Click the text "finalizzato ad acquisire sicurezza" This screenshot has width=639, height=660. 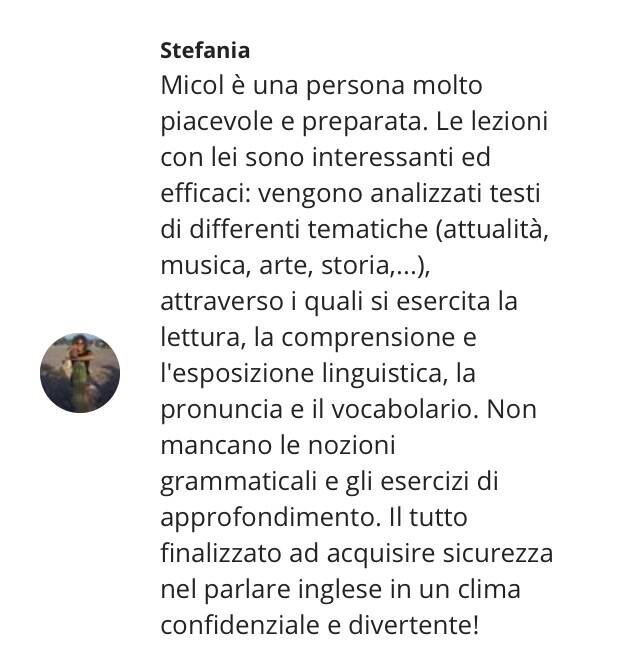(x=356, y=554)
